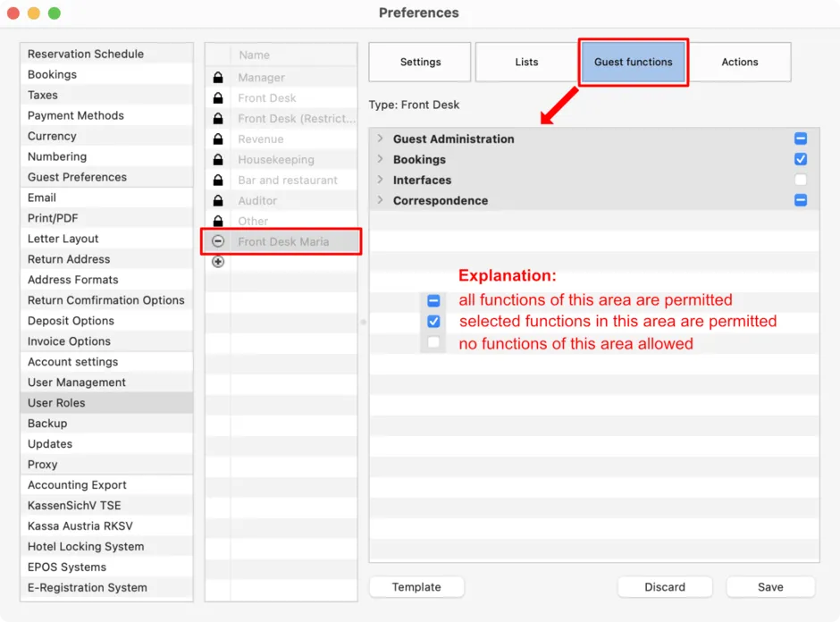
Task: Expand the Correspondence function group
Action: tap(380, 200)
